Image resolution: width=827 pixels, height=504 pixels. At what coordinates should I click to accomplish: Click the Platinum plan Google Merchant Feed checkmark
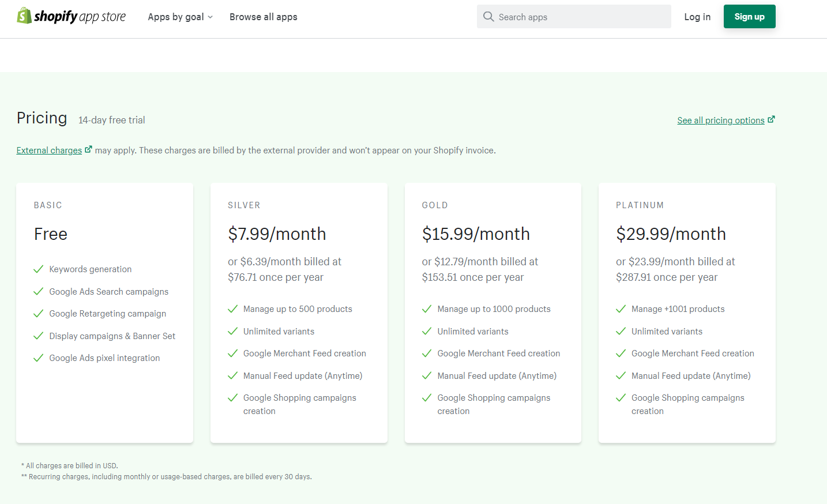point(621,353)
